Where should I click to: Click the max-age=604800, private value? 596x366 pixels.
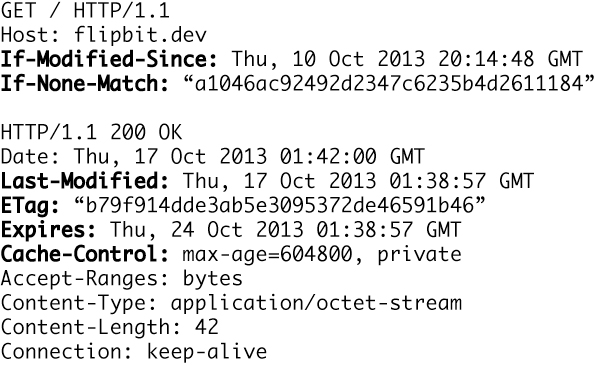[322, 255]
